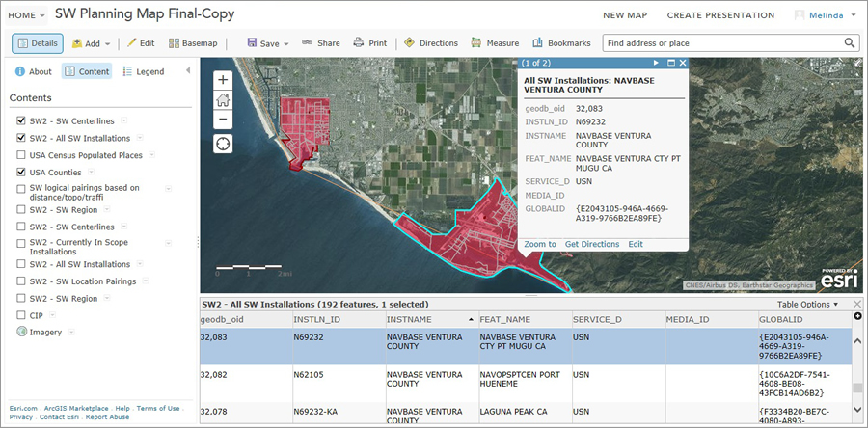Viewport: 868px width, 428px height.
Task: Show next feature in popup arrow
Action: click(656, 63)
